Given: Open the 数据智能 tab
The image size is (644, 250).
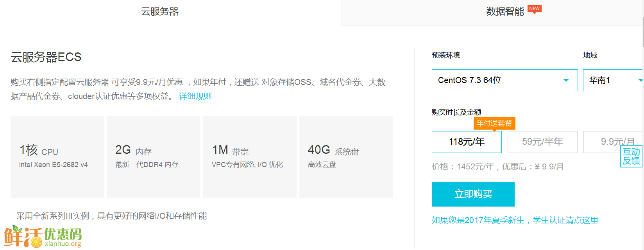Looking at the screenshot, I should 505,12.
